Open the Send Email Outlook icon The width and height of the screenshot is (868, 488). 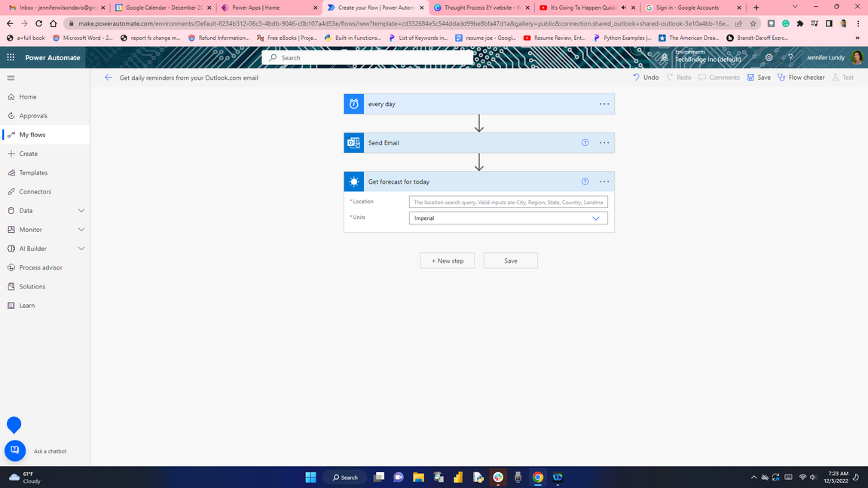click(353, 143)
